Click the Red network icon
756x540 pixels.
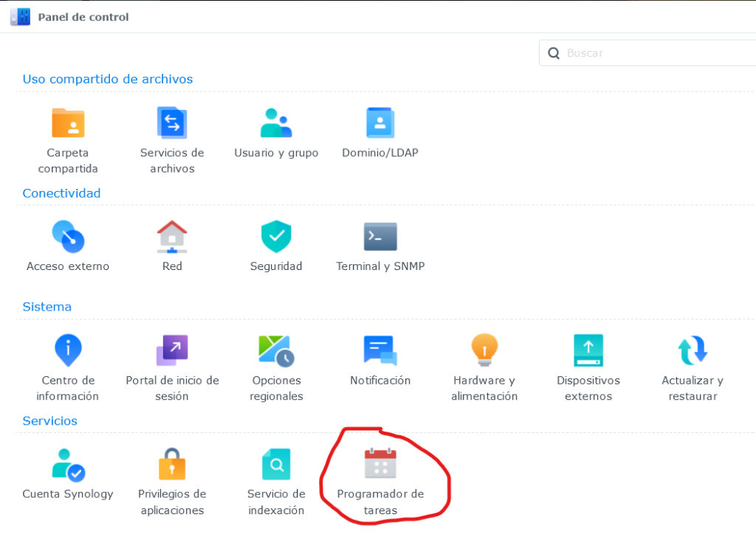tap(172, 237)
